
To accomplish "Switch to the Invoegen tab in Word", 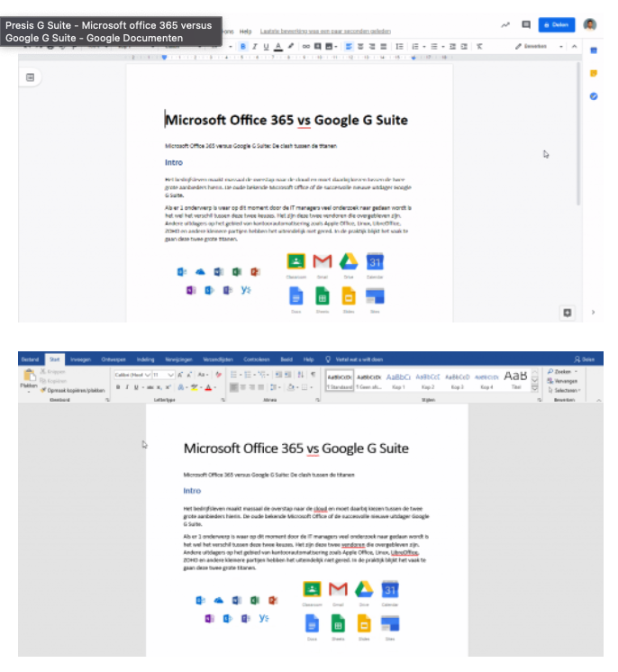I will pyautogui.click(x=81, y=359).
